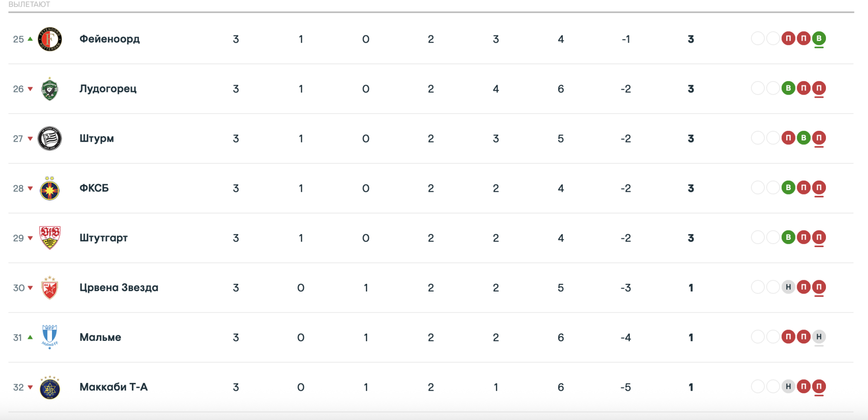The image size is (868, 420).
Task: Click the Sturm club badge
Action: (50, 138)
